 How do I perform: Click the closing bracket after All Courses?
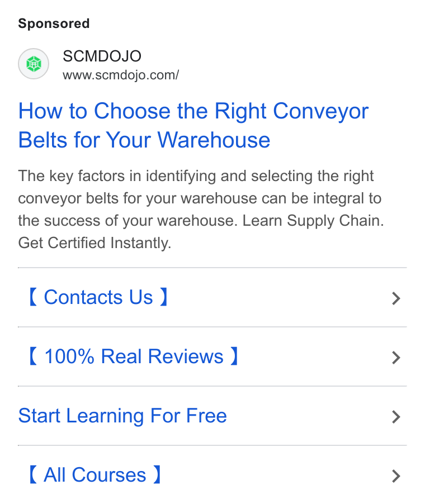(x=157, y=475)
